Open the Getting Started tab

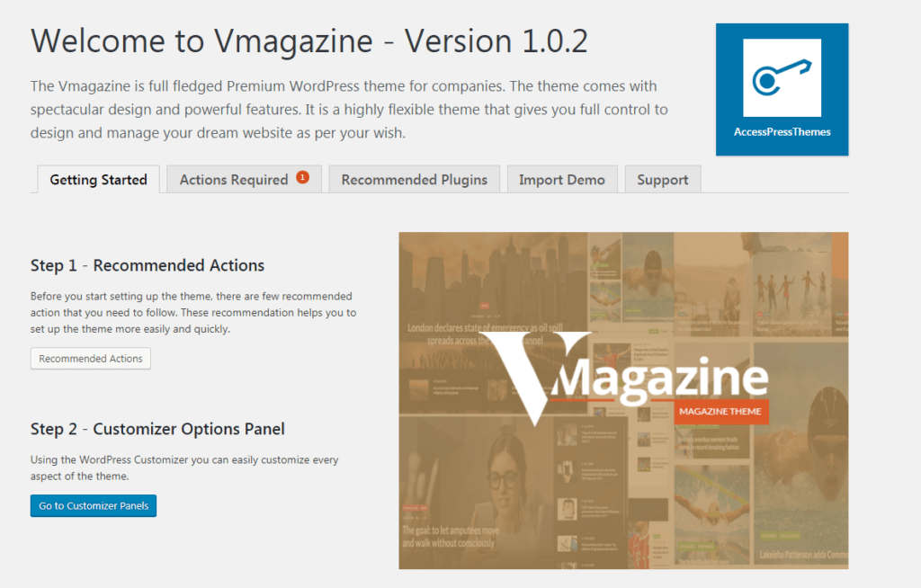[99, 180]
